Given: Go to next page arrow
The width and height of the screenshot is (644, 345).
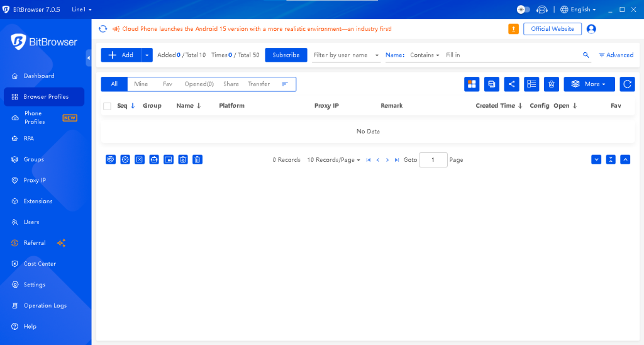Looking at the screenshot, I should tap(387, 160).
